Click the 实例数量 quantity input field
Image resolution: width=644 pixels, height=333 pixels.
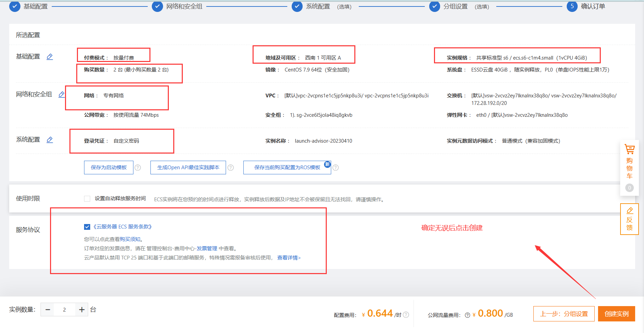click(64, 310)
